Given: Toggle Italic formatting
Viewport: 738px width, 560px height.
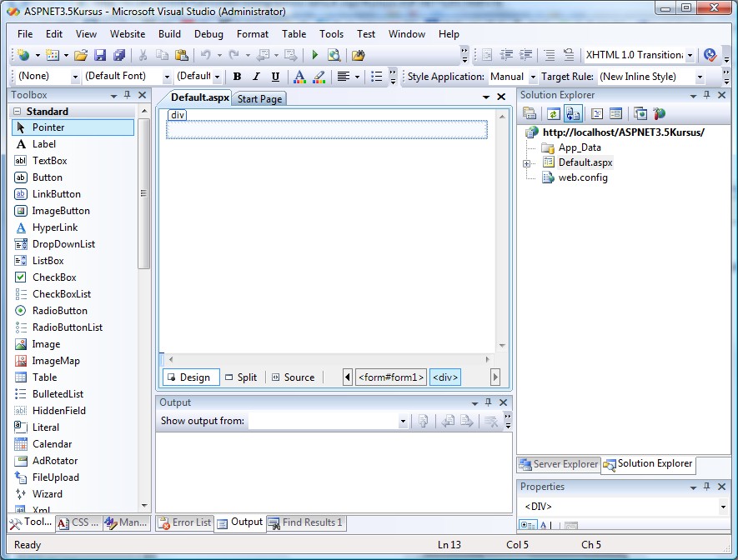Looking at the screenshot, I should [255, 77].
